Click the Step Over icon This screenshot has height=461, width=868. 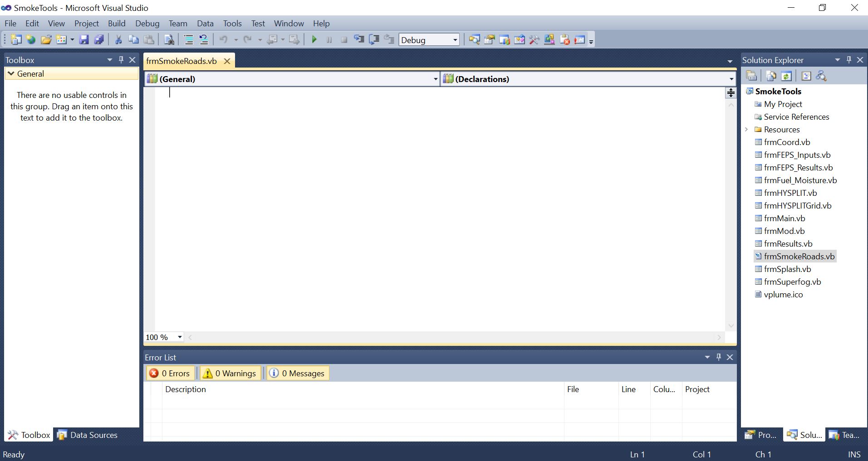point(374,40)
